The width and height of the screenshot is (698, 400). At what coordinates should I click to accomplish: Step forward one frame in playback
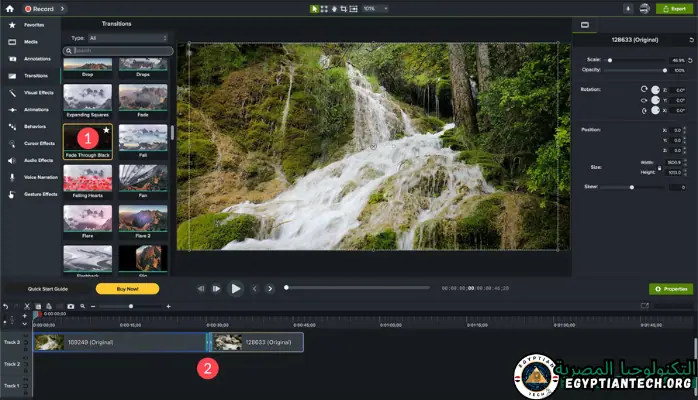(216, 289)
